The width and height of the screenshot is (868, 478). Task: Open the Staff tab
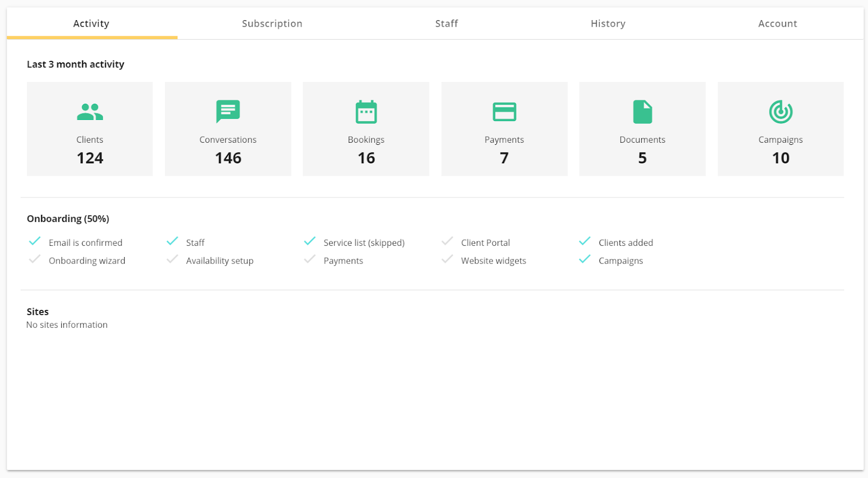coord(446,23)
